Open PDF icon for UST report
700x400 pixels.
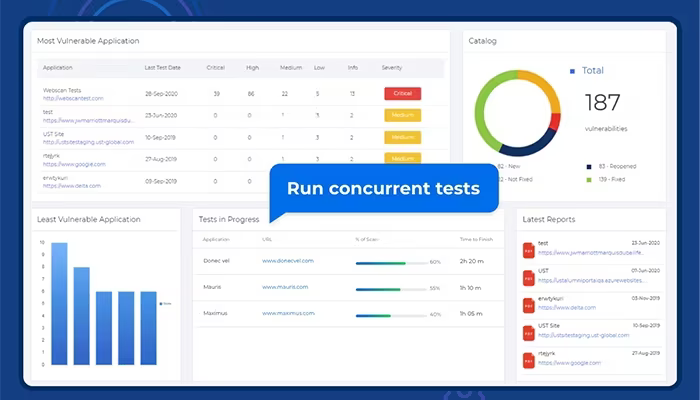[529, 278]
